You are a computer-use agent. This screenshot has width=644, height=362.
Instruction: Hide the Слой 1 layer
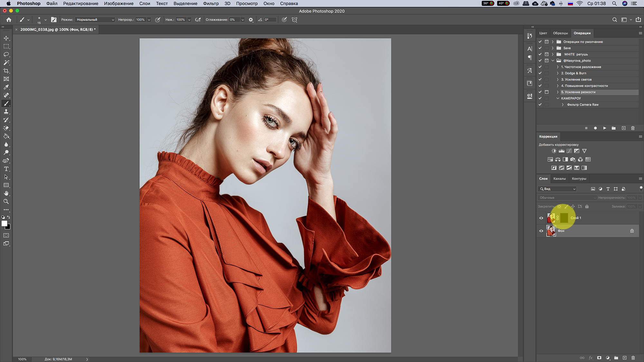(x=541, y=218)
